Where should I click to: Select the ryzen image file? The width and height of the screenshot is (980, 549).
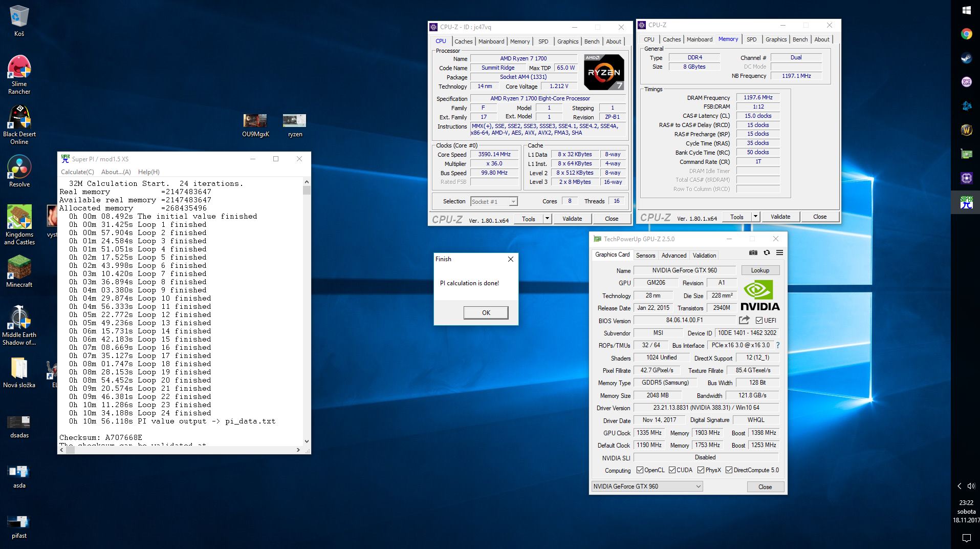coord(295,125)
